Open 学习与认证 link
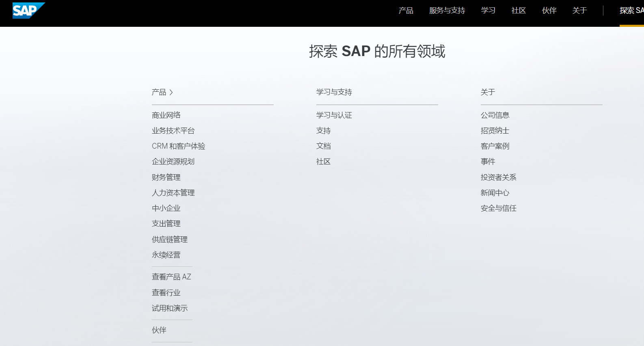 334,115
